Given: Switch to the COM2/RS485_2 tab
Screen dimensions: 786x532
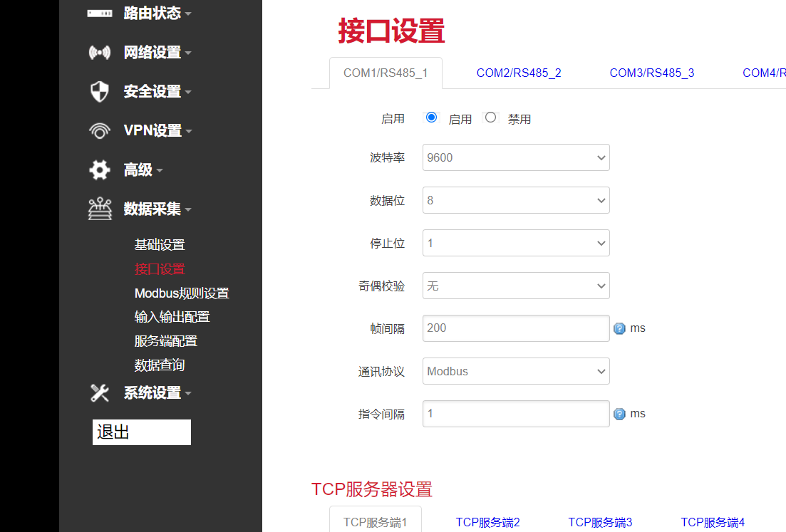Looking at the screenshot, I should coord(518,72).
